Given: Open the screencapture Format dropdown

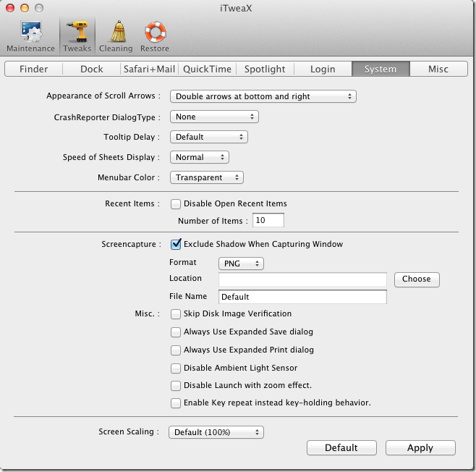Looking at the screenshot, I should 241,264.
